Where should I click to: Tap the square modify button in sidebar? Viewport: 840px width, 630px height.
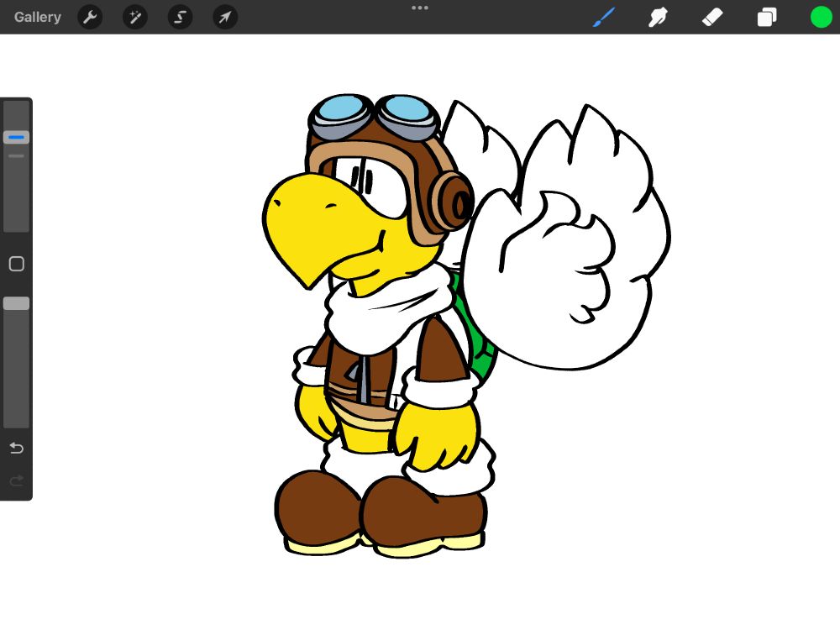click(x=17, y=264)
